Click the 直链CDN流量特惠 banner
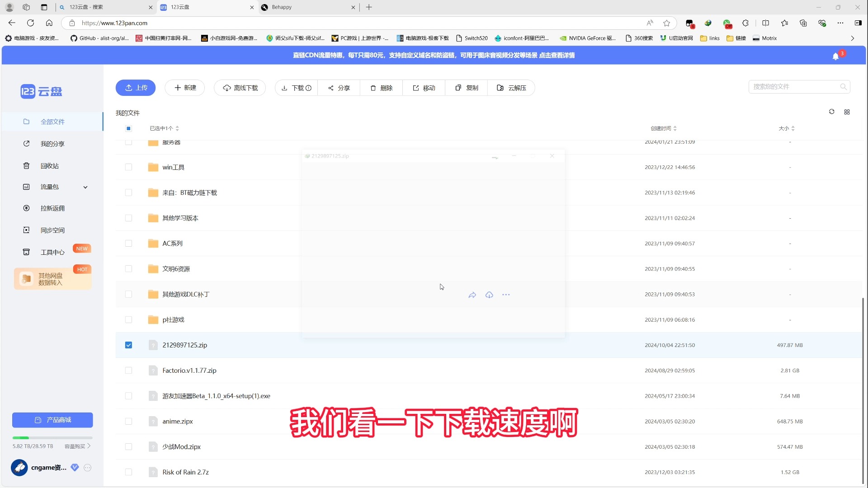 pyautogui.click(x=434, y=55)
